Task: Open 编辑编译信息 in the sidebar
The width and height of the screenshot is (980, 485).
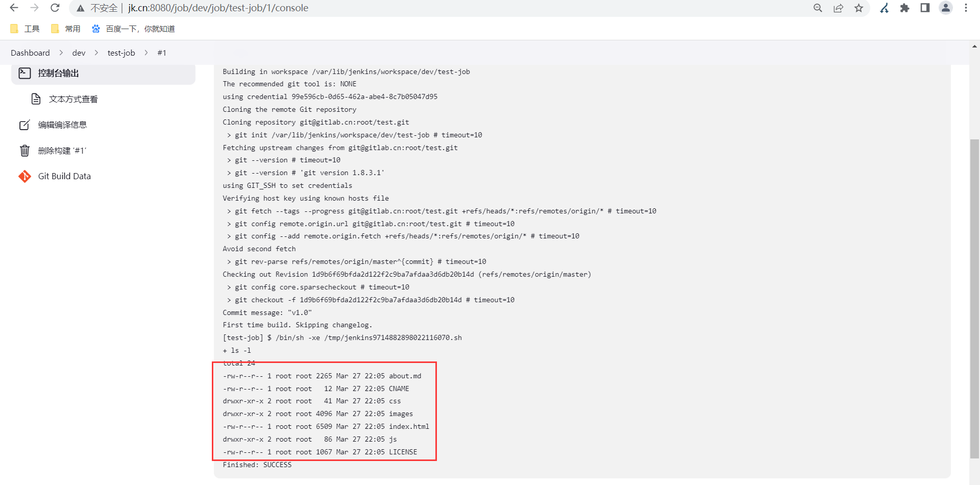Action: point(62,125)
